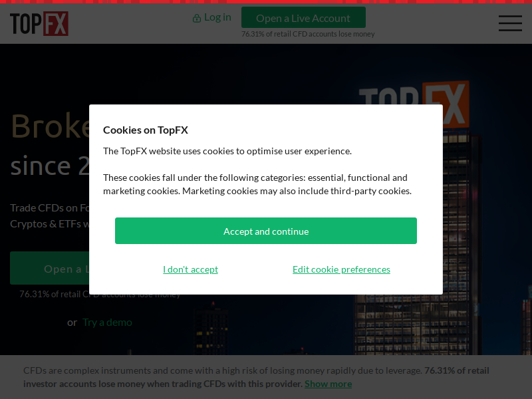Click the Log in link
The image size is (532, 399).
[217, 17]
